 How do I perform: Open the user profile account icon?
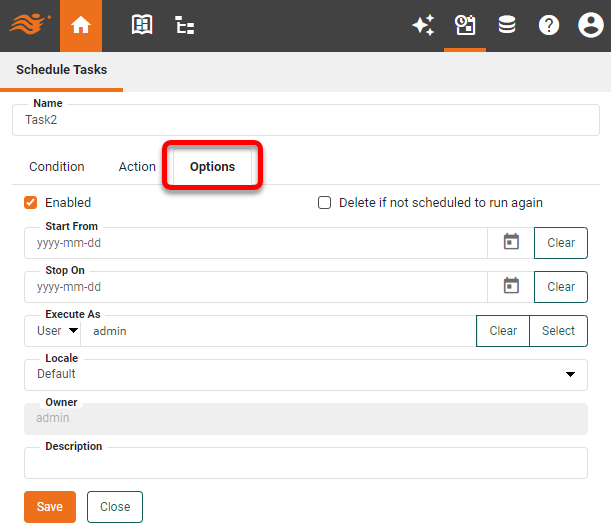(590, 26)
